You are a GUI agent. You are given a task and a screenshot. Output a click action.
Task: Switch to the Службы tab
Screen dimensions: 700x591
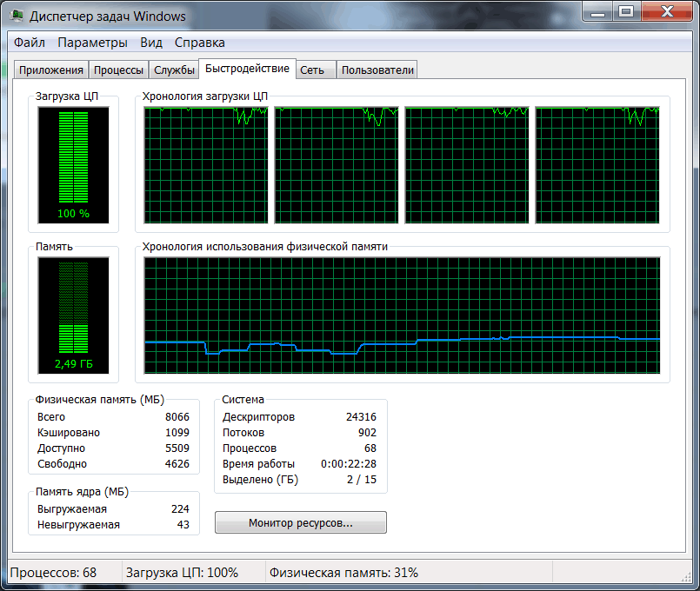(174, 70)
